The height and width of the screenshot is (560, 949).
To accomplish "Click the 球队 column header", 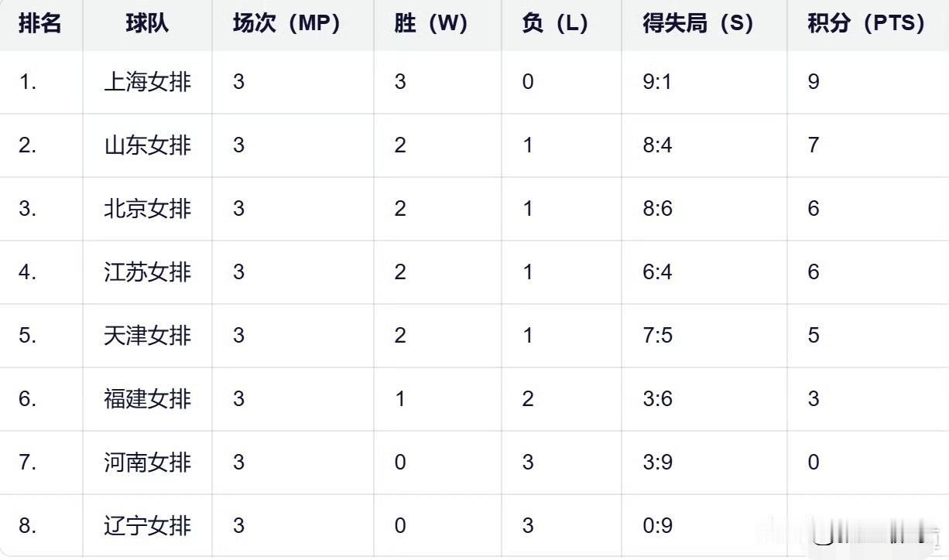I will [x=147, y=23].
